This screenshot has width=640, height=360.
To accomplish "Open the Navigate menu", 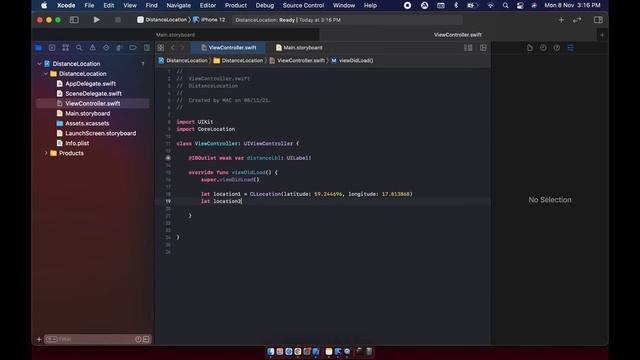I will 178,5.
